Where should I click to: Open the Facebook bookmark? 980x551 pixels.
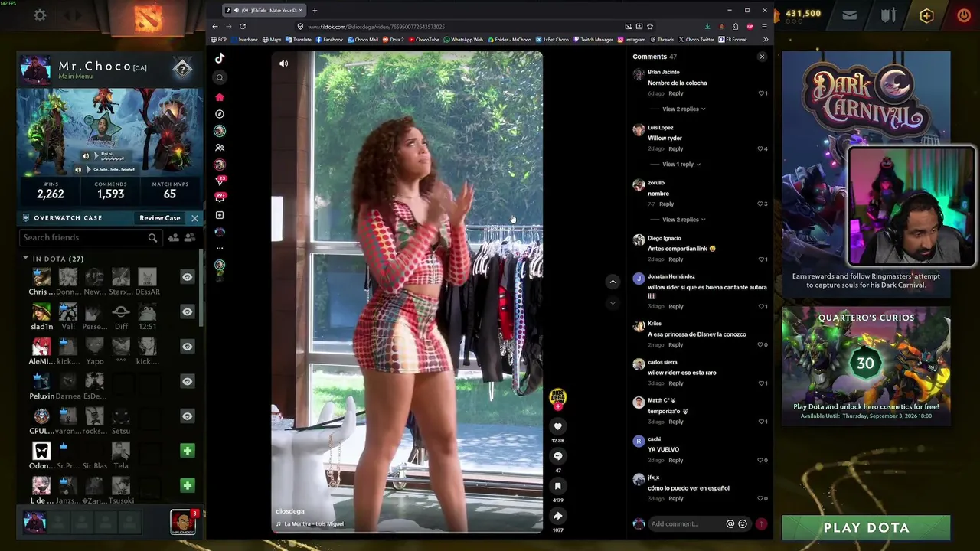click(x=329, y=40)
